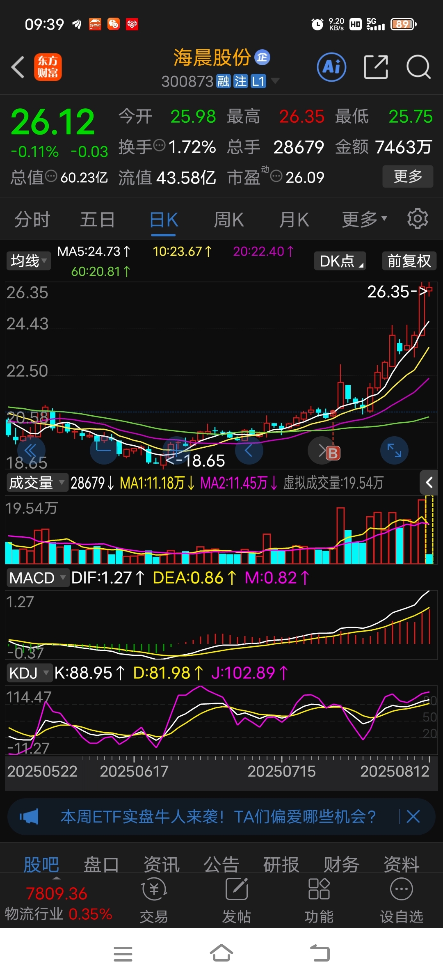Switch to the 月K tab

click(294, 219)
